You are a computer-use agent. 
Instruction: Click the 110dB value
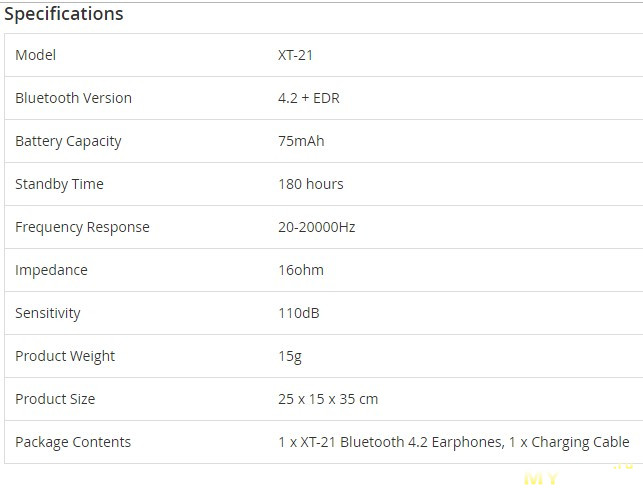click(x=299, y=313)
